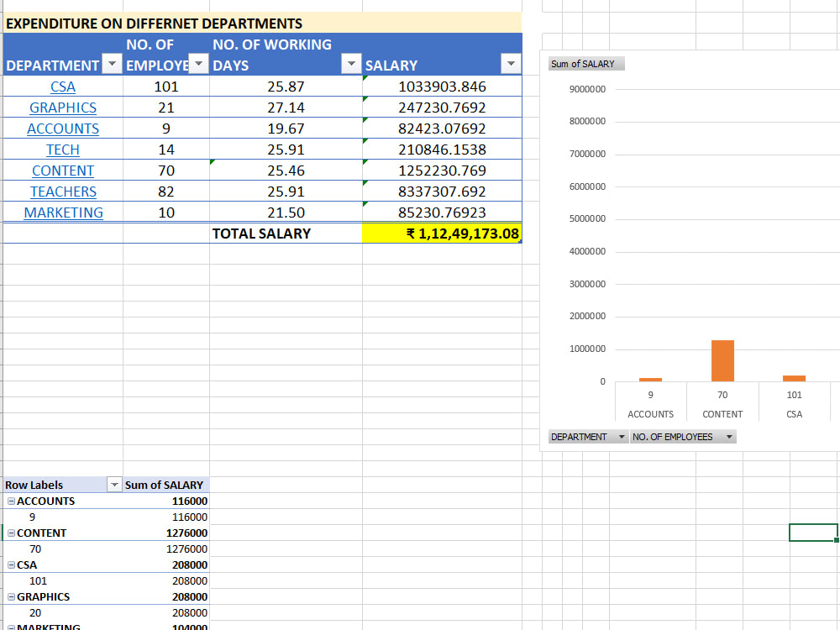Follow the CSA department hyperlink
Viewport: 840px width, 630px height.
tap(63, 87)
